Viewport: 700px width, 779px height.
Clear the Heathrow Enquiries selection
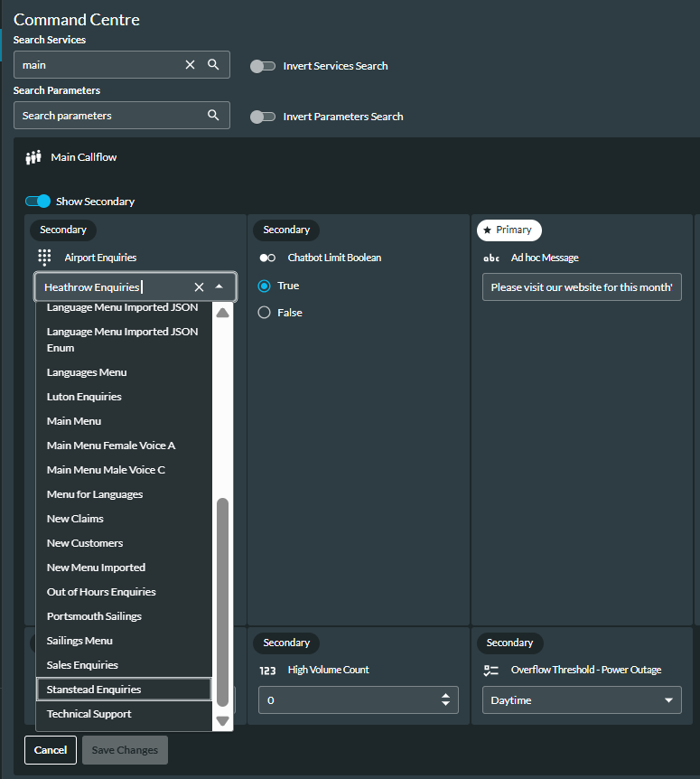pos(199,287)
